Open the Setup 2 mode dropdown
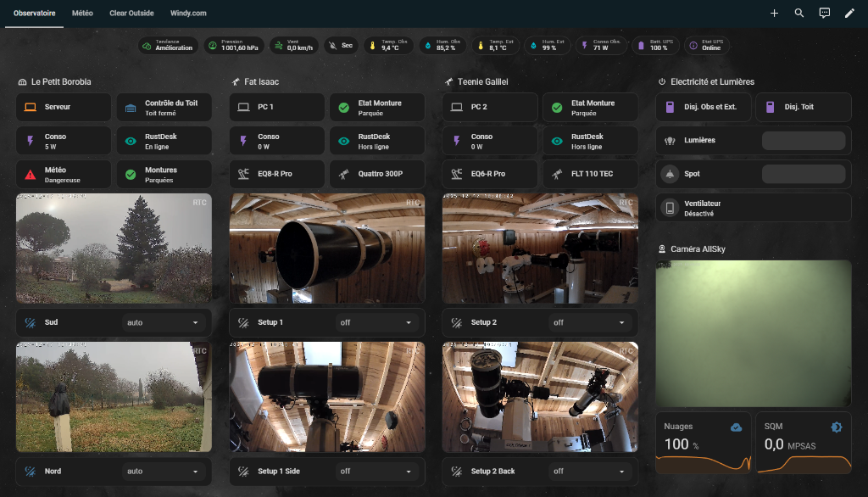Image resolution: width=868 pixels, height=497 pixels. point(590,322)
